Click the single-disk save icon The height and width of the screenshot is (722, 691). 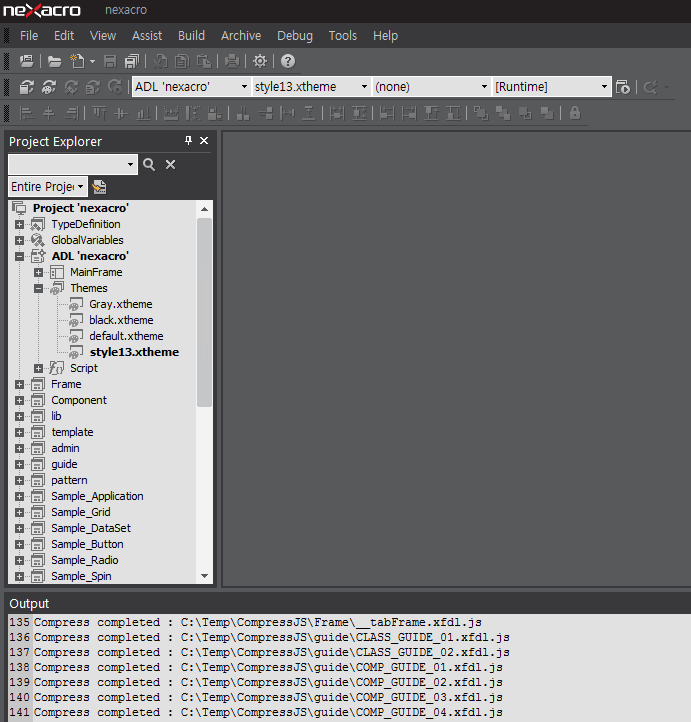point(110,61)
